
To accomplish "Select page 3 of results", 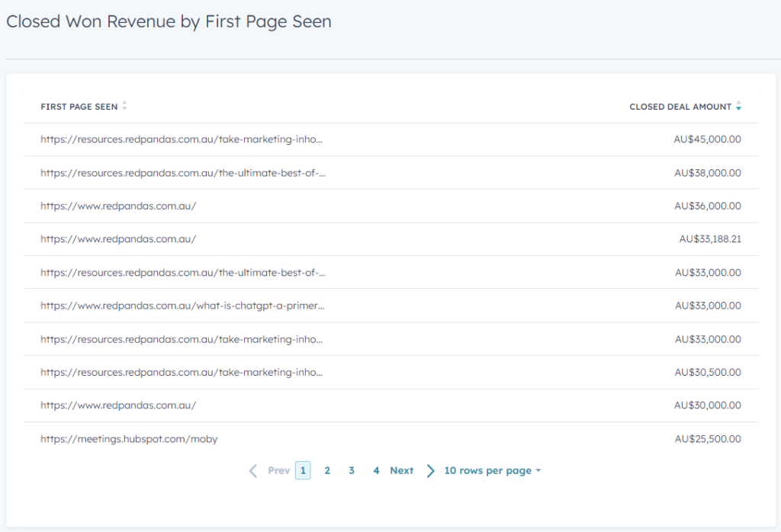I will [352, 470].
